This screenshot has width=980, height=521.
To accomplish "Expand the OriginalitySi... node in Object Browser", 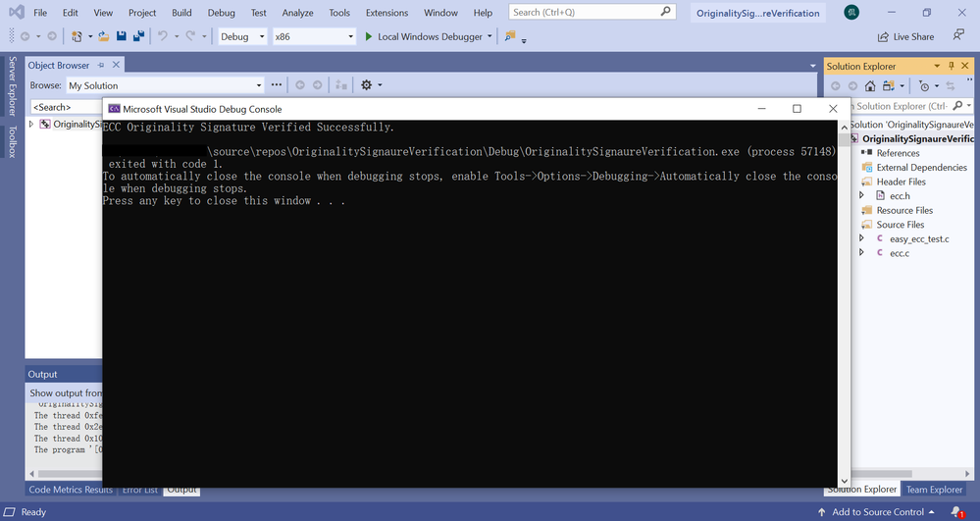I will click(31, 124).
